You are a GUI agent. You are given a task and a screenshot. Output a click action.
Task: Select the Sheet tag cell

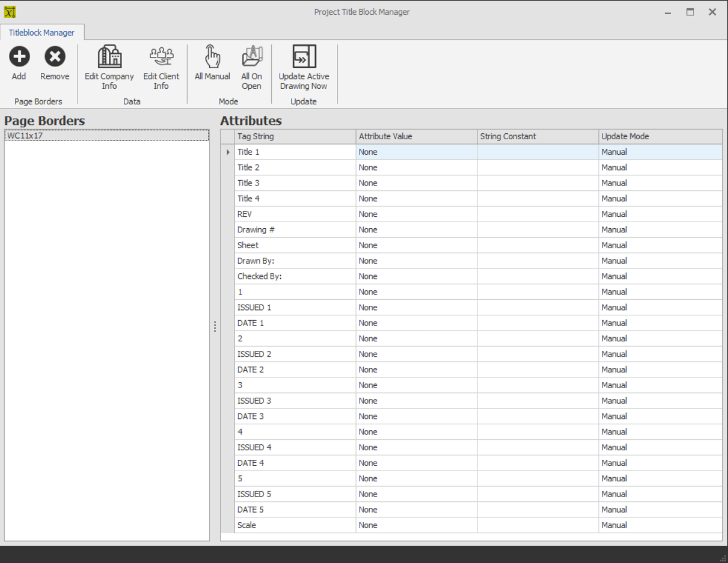(x=295, y=245)
